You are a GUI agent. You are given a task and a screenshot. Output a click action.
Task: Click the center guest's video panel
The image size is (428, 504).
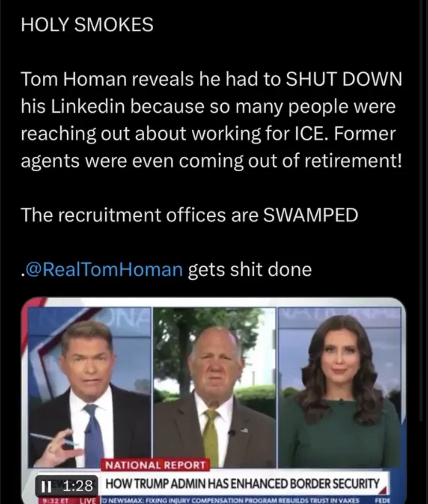(214, 387)
